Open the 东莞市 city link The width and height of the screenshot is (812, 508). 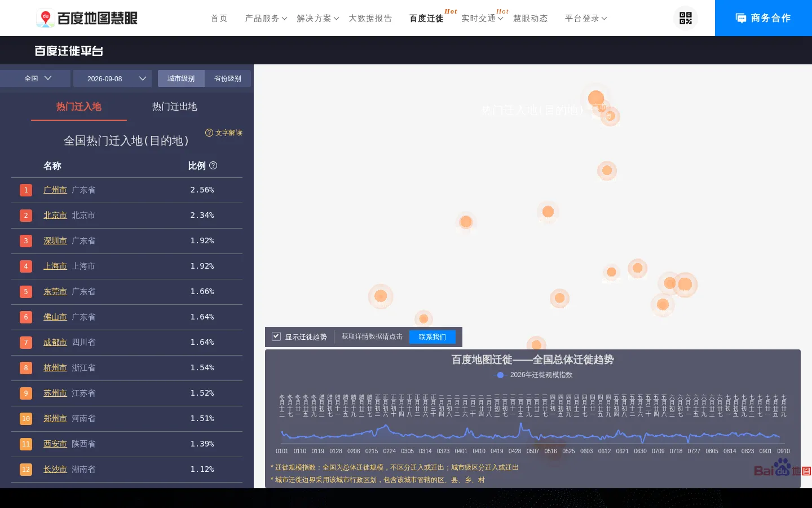(x=55, y=292)
